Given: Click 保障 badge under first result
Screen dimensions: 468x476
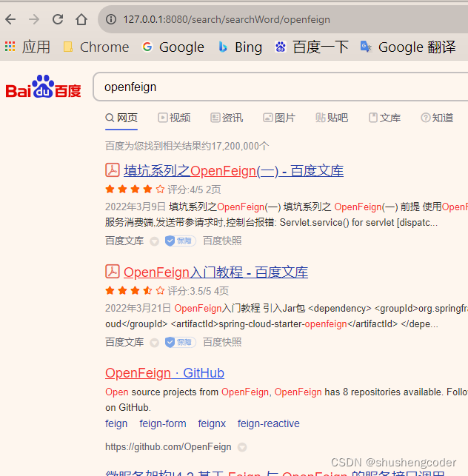Looking at the screenshot, I should coord(181,241).
